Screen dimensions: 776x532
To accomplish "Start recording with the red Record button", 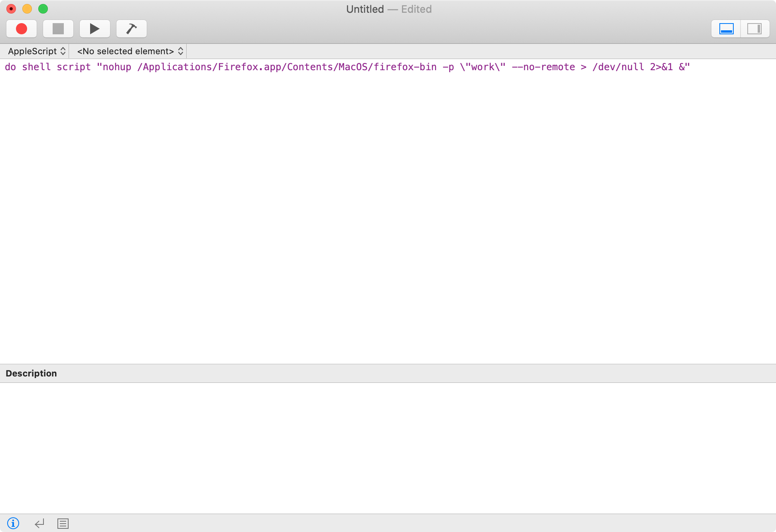I will 22,29.
